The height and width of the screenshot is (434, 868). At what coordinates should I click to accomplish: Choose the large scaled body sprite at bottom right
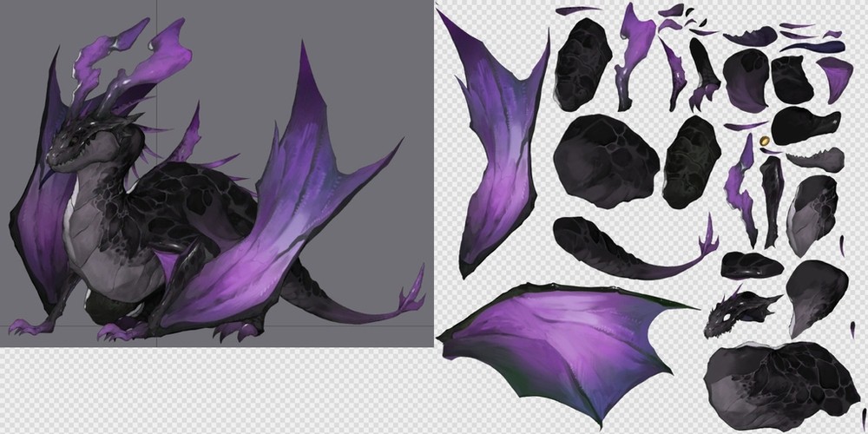[x=773, y=382]
